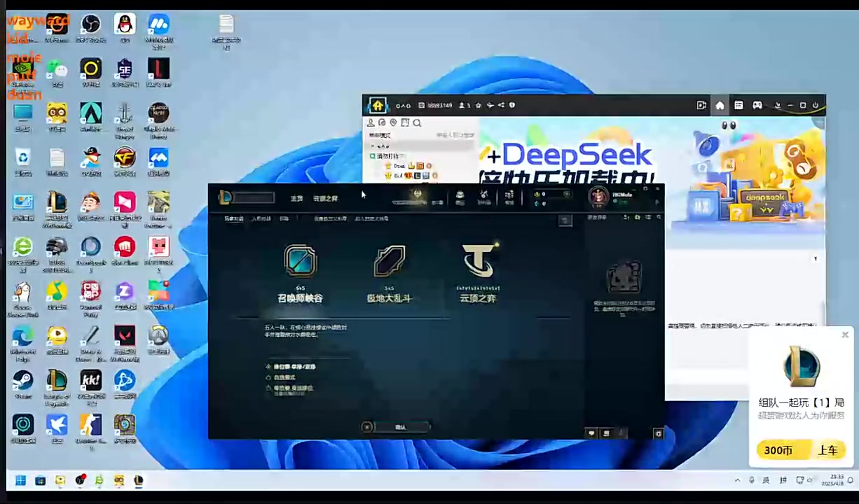Expand the 消防打劫 channel tree node
The image size is (859, 504).
(373, 156)
